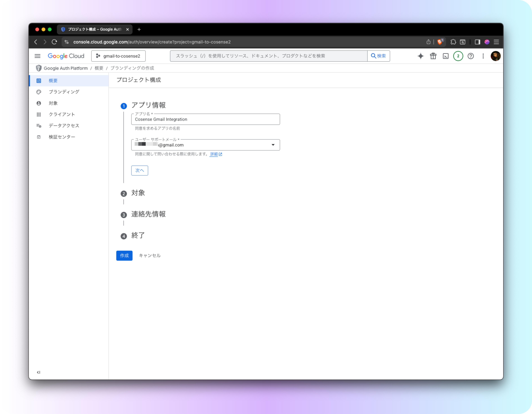This screenshot has height=414, width=532.
Task: Open the three-dot settings menu
Action: 483,56
